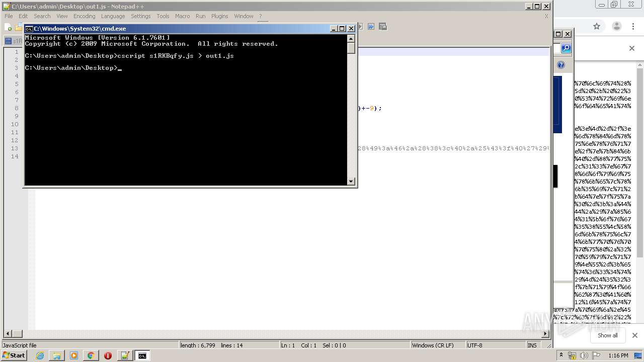Click the New file toolbar icon
Screen dimensions: 644x362
[9, 27]
